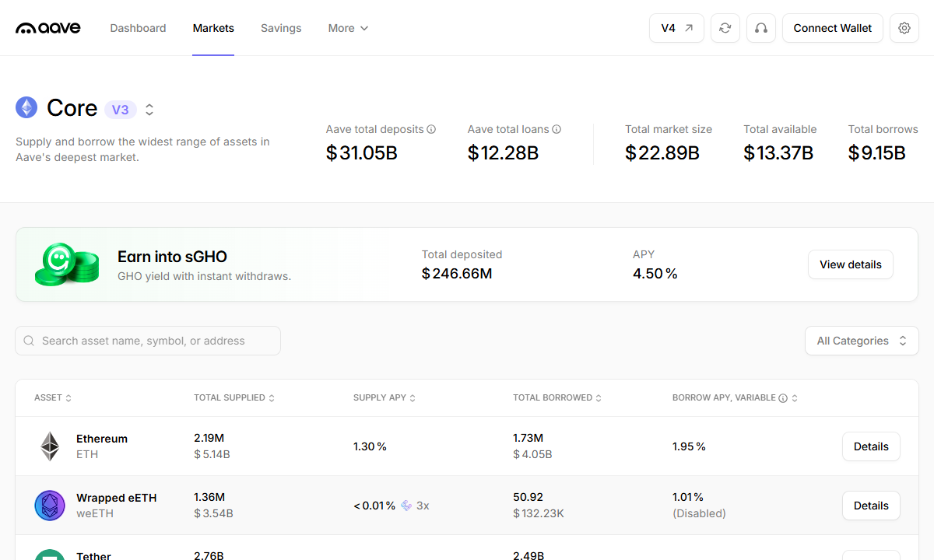The image size is (934, 560).
Task: Open settings with the gear icon
Action: (x=904, y=28)
